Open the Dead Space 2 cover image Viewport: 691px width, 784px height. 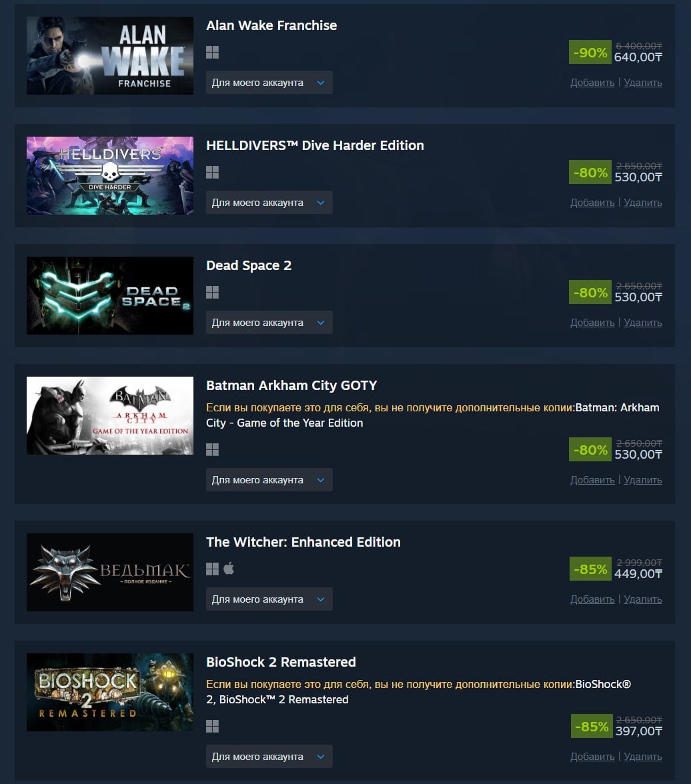click(x=110, y=295)
